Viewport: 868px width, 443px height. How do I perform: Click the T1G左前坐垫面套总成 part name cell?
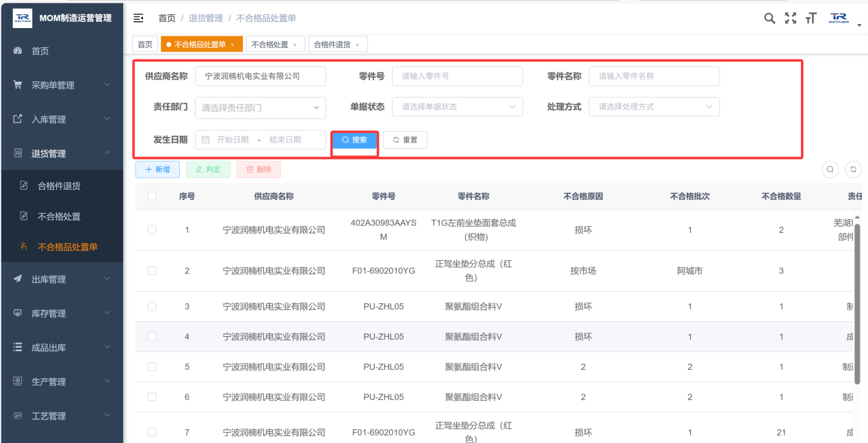(473, 230)
